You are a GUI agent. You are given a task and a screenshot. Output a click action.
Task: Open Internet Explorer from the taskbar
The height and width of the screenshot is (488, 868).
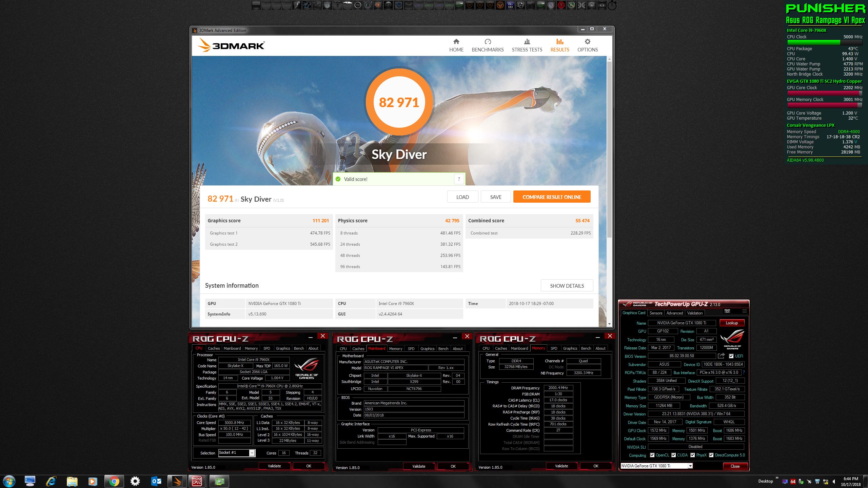click(x=51, y=481)
